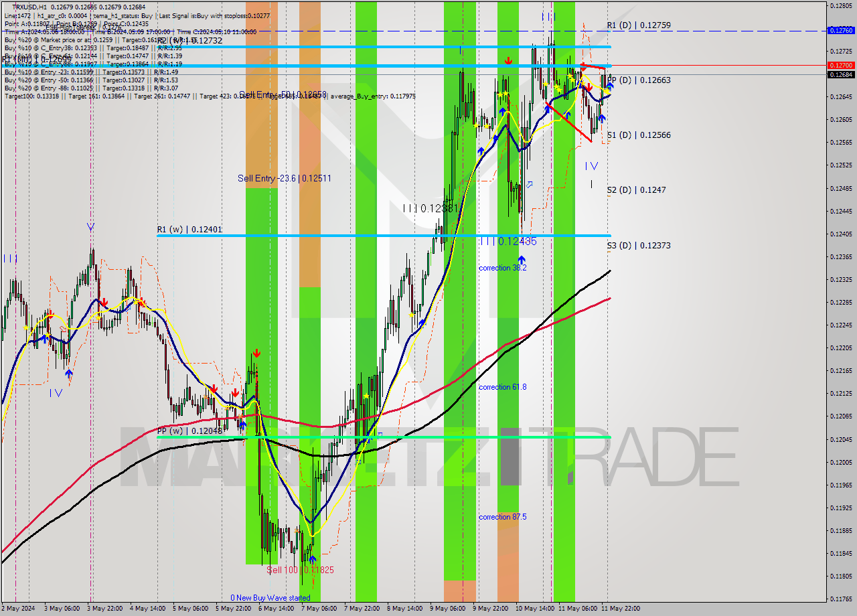Click the 0.12805 price axis label
This screenshot has height=616, width=857.
(841, 5)
